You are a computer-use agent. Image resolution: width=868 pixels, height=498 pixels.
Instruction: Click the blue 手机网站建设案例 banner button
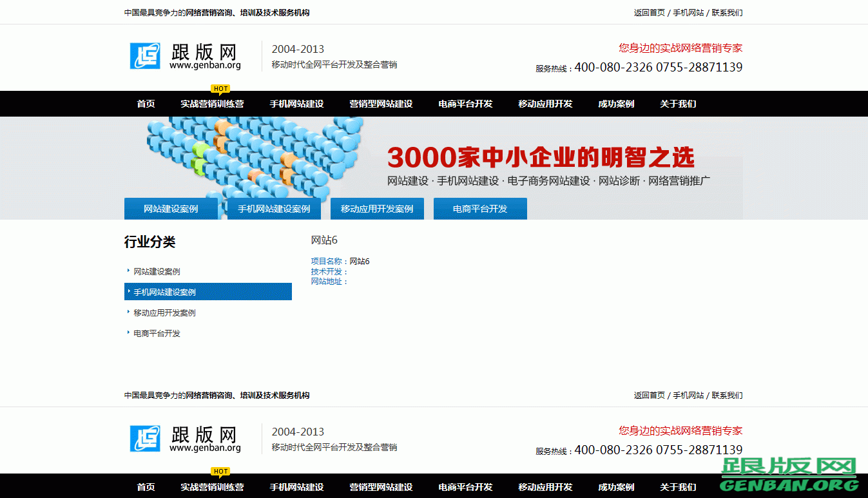[x=274, y=208]
